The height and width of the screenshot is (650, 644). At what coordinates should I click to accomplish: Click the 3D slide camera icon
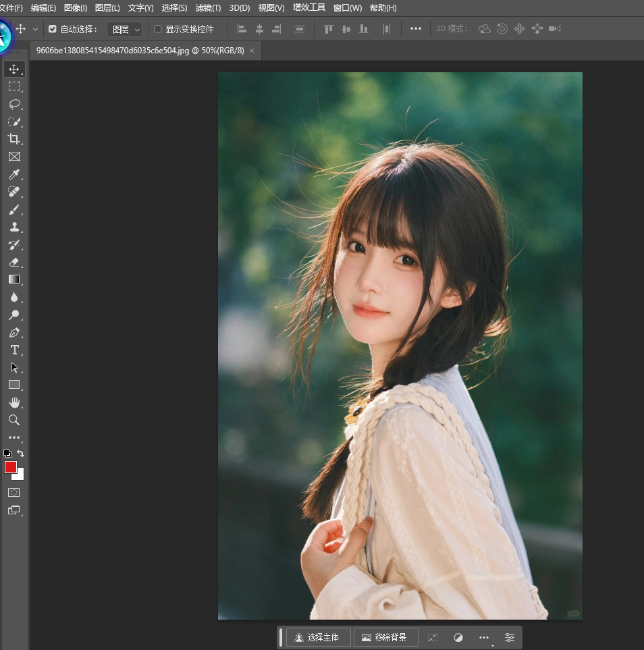537,28
